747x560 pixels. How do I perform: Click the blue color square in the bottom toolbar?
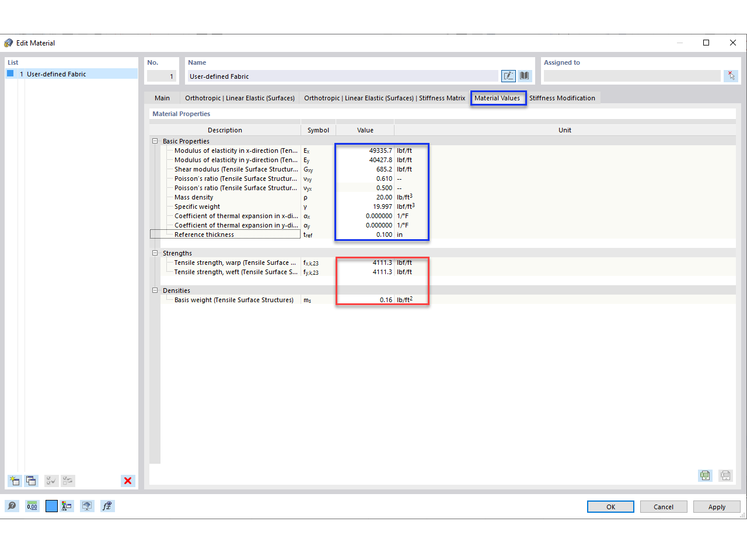coord(51,506)
